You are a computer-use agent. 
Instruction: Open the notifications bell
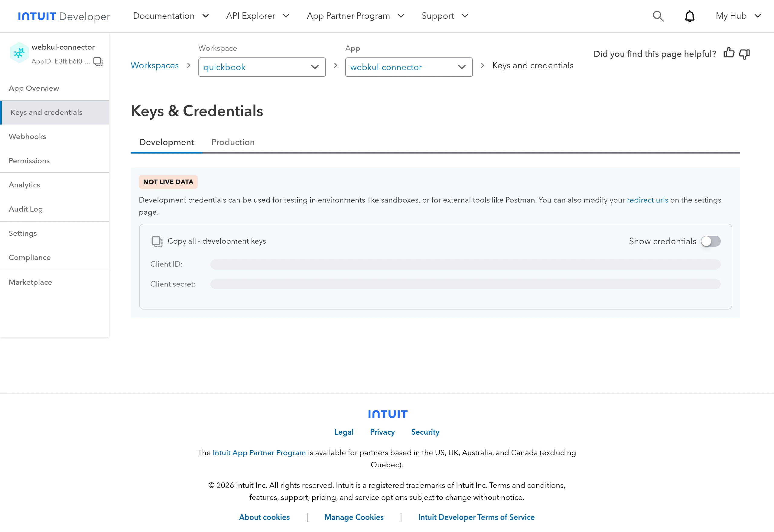pos(689,16)
